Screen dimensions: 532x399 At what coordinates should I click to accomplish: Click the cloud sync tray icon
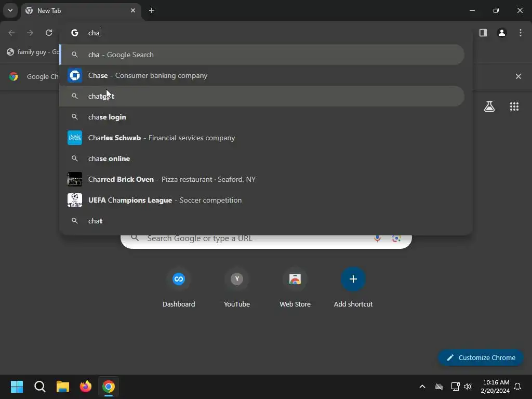pos(439,387)
